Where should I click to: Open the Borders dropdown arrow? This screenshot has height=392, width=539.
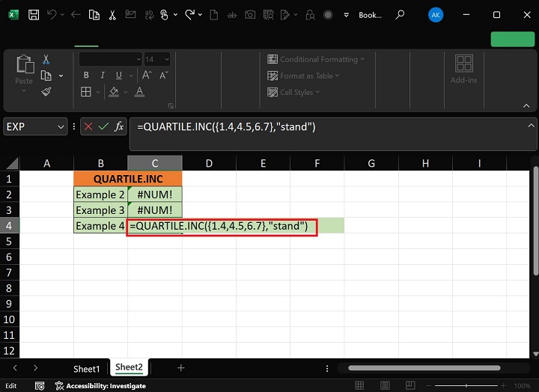coord(98,92)
